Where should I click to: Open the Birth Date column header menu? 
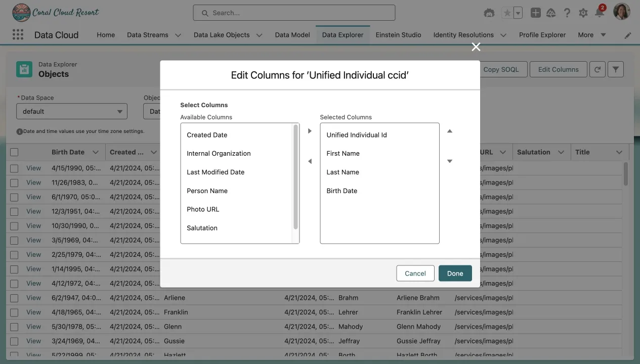coord(95,152)
